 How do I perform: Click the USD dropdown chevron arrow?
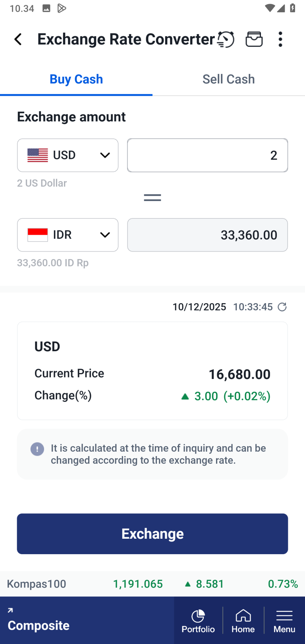(105, 155)
